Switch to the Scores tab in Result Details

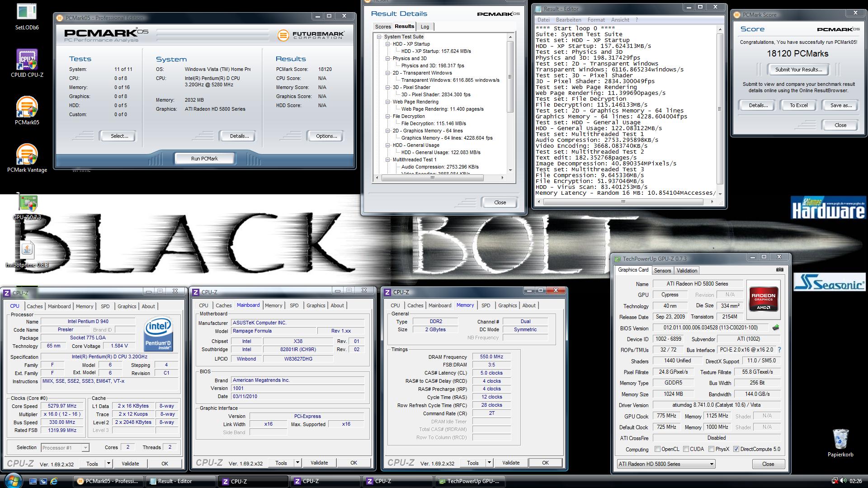pyautogui.click(x=382, y=27)
